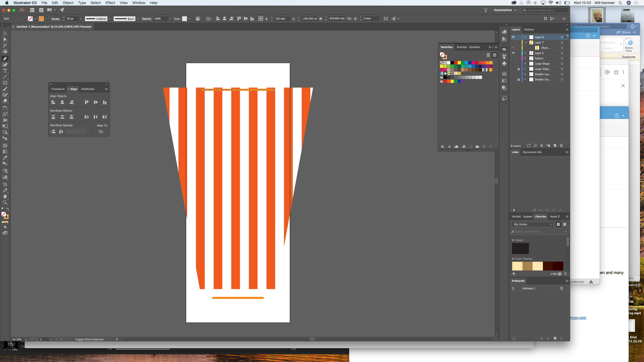
Task: Click the Rectangle tool
Action: 5,83
